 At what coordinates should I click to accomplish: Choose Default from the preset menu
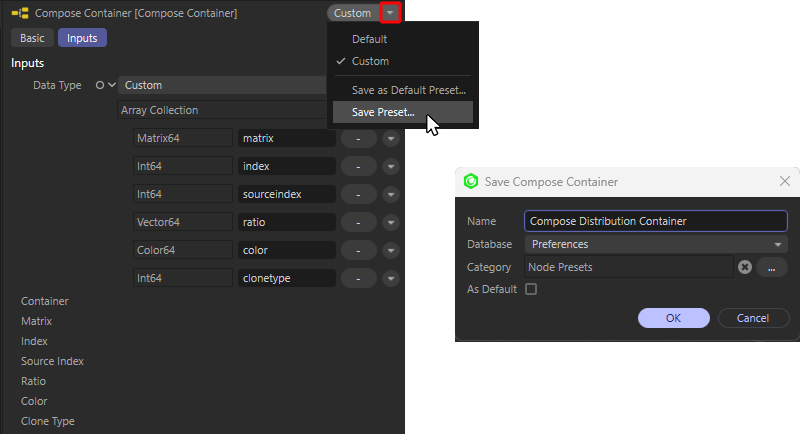pyautogui.click(x=369, y=39)
